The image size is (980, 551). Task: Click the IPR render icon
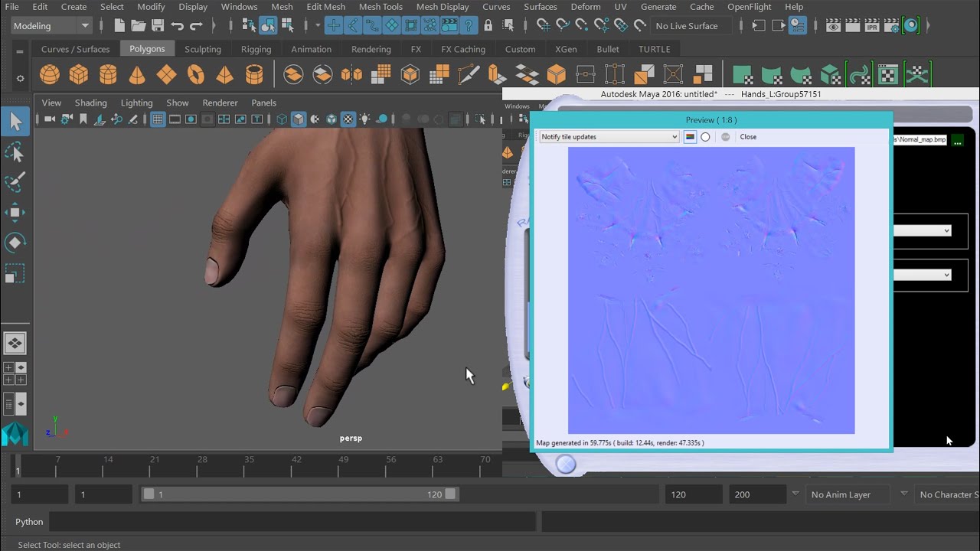(872, 25)
